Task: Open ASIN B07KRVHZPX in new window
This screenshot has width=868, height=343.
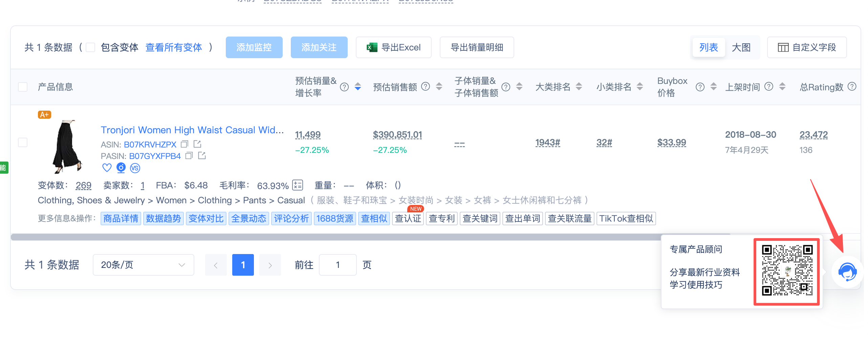Action: pyautogui.click(x=197, y=144)
